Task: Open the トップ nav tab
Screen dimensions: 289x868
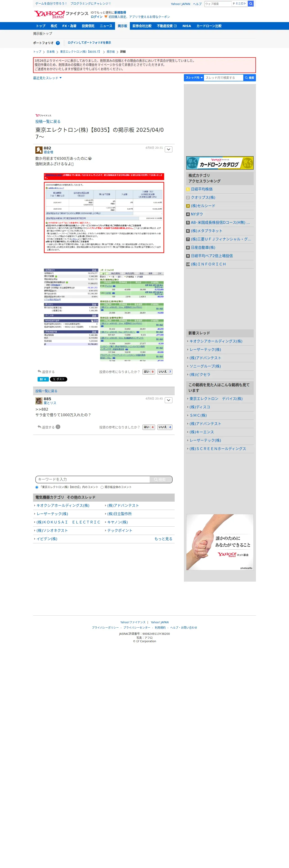Action: pyautogui.click(x=41, y=26)
